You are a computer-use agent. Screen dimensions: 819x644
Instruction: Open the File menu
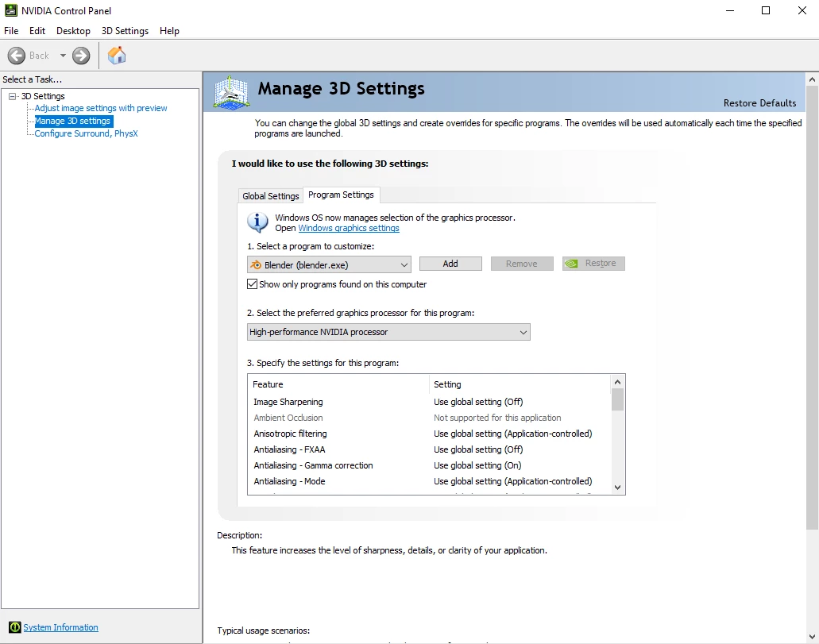[x=11, y=31]
